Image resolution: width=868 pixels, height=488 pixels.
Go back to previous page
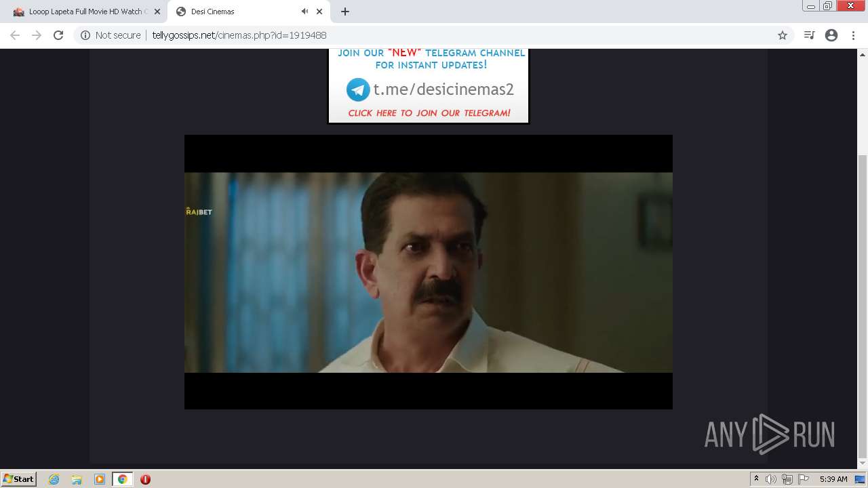coord(15,35)
